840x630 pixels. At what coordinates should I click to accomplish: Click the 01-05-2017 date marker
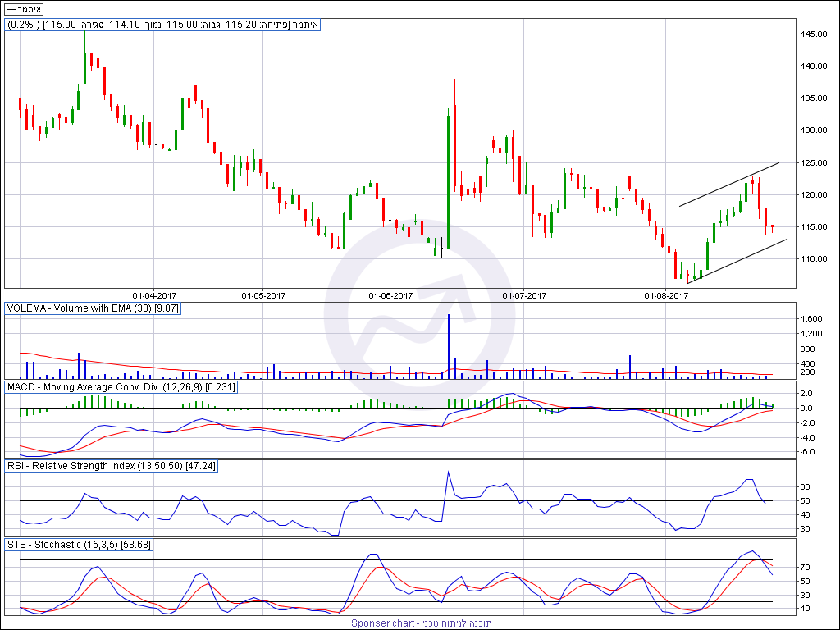point(263,294)
